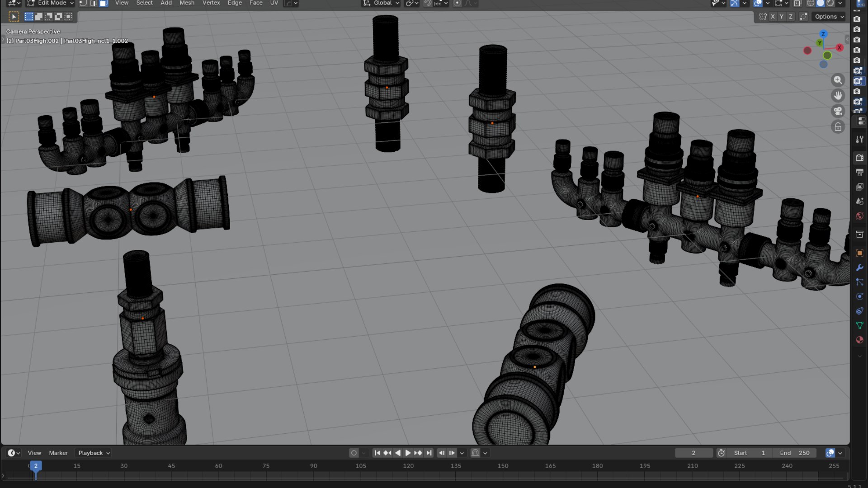This screenshot has width=868, height=488.
Task: Switch to edge select mode
Action: point(93,3)
